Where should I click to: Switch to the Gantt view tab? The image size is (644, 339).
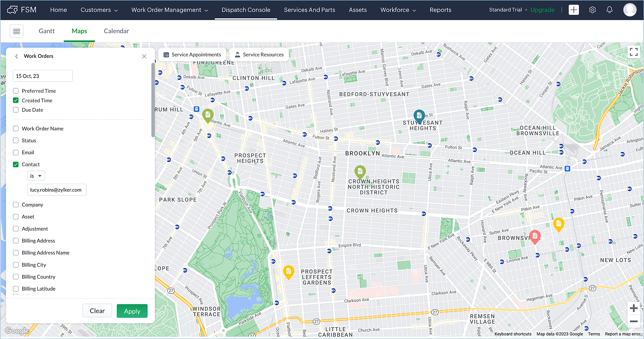[47, 31]
